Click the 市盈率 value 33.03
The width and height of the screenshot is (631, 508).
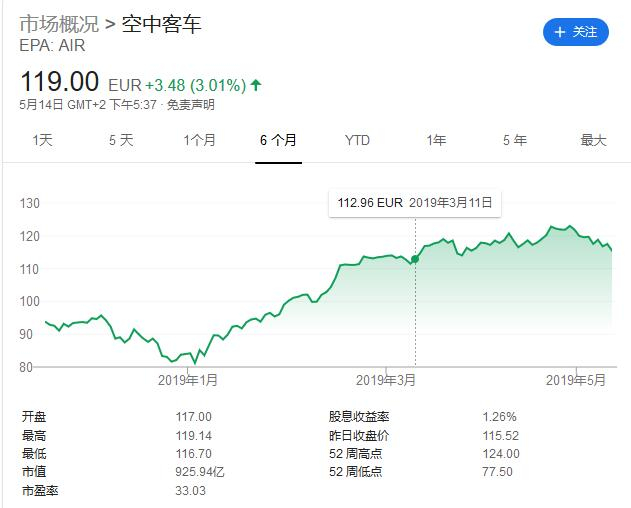[191, 491]
